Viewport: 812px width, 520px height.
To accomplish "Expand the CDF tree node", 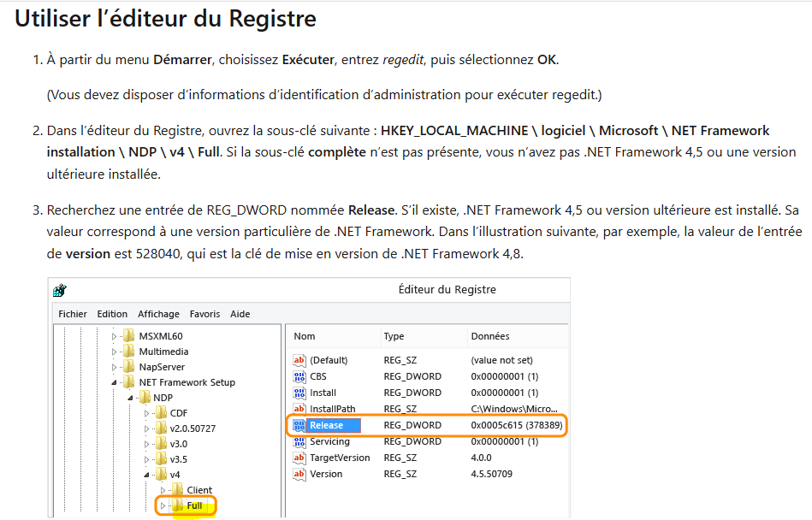I will [x=146, y=413].
